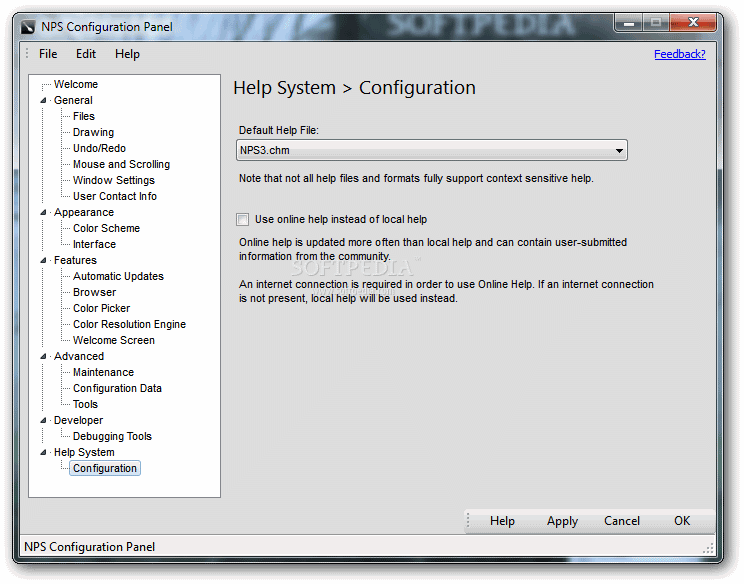Collapse the General tree node
This screenshot has height=584, width=744.
tap(43, 101)
